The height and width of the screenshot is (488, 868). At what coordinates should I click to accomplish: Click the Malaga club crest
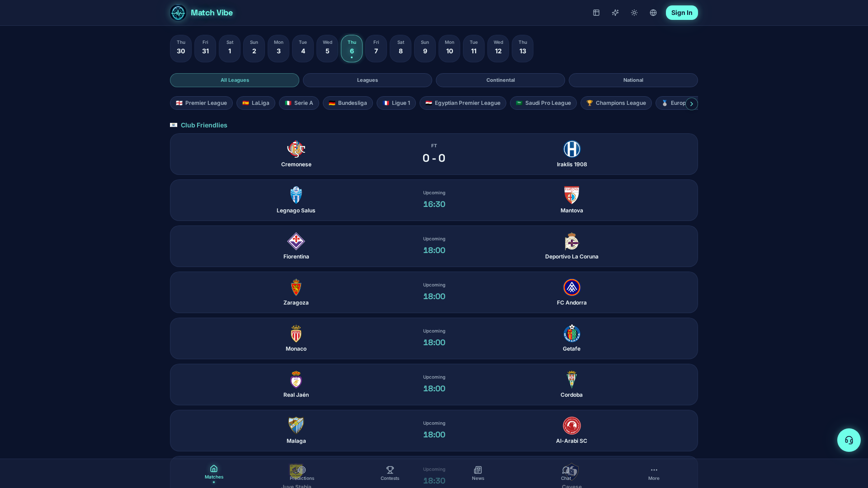click(x=296, y=426)
